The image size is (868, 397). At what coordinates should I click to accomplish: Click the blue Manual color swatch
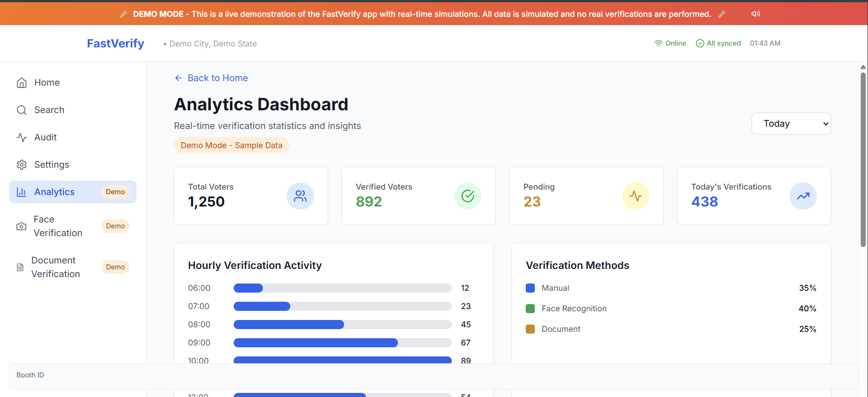pos(530,288)
